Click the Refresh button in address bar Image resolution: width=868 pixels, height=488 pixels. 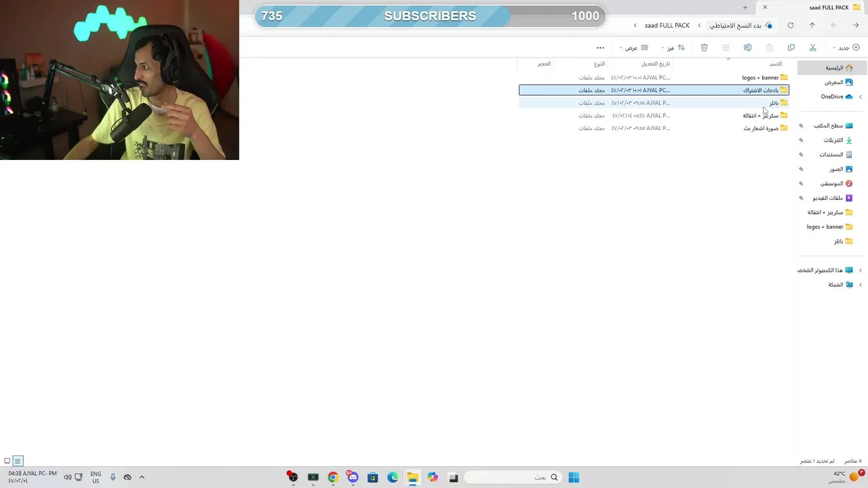point(790,25)
